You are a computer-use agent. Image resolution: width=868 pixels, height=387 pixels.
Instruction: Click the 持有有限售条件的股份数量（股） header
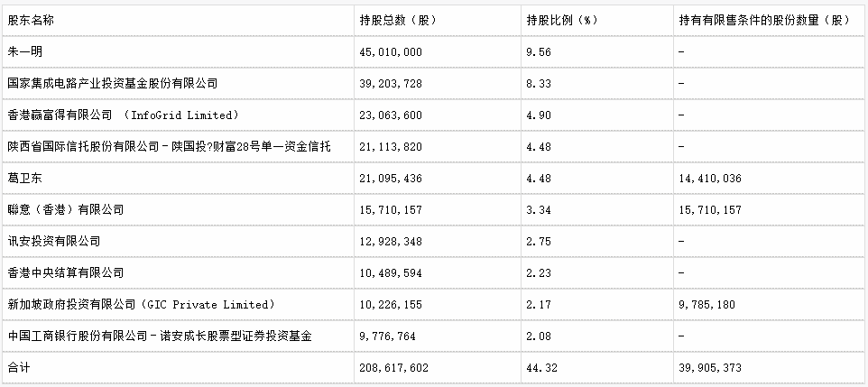point(763,21)
